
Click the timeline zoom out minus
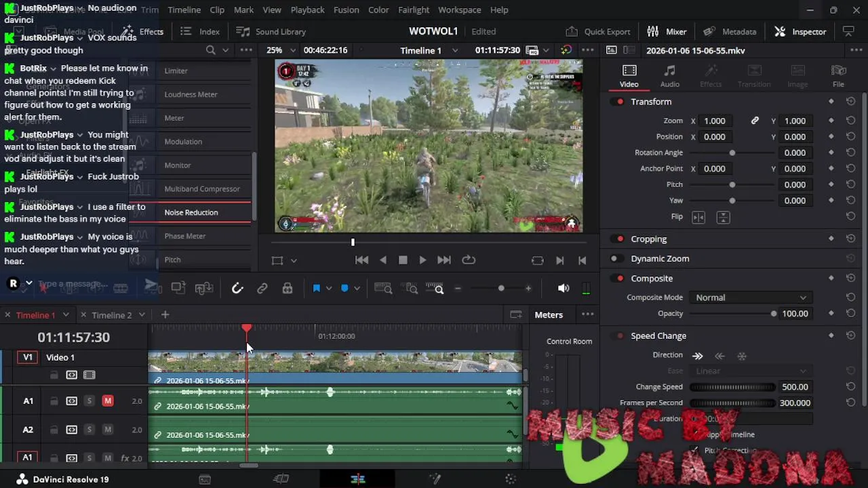pyautogui.click(x=458, y=289)
